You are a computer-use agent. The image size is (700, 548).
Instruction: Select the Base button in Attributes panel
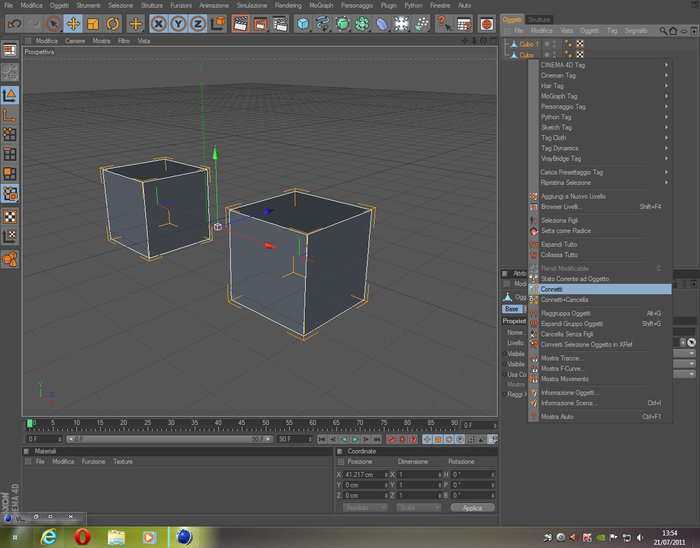(x=512, y=309)
